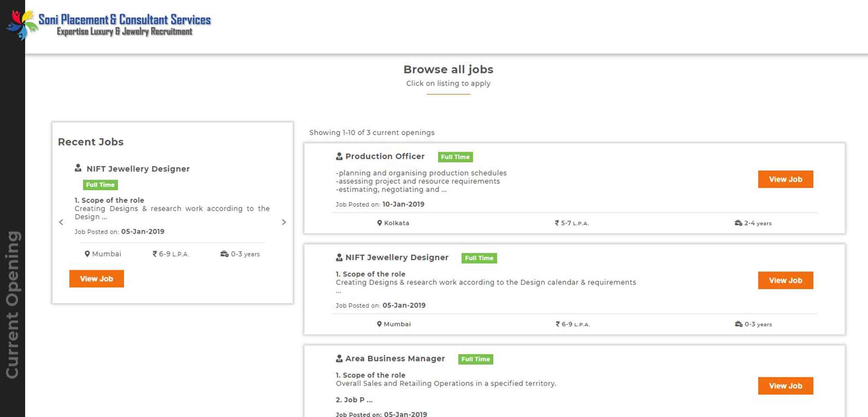Open Soni Placement & Consultant Services title
The image size is (868, 417).
click(x=125, y=20)
